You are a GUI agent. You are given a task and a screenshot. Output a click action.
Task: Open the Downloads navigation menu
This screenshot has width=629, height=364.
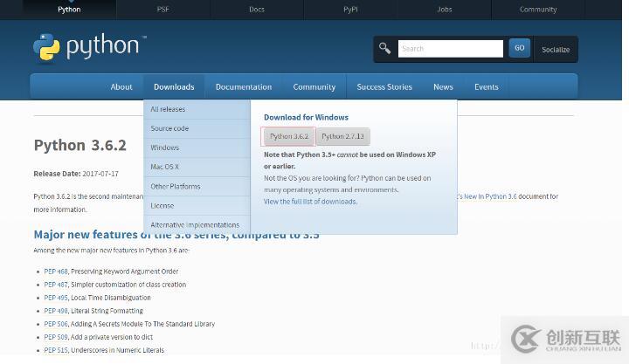coord(174,86)
